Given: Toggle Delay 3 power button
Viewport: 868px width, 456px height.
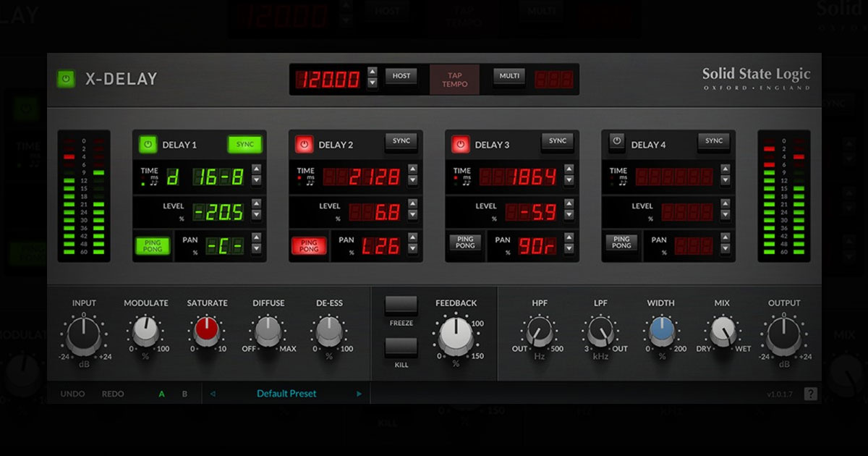Looking at the screenshot, I should pos(460,144).
